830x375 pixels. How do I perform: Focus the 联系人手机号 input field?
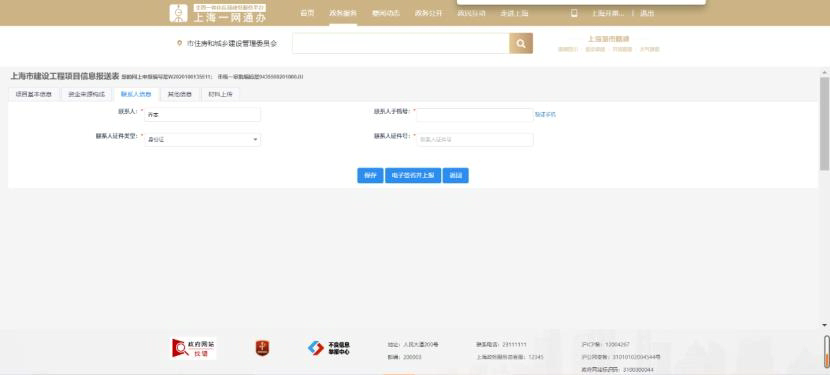pos(475,115)
